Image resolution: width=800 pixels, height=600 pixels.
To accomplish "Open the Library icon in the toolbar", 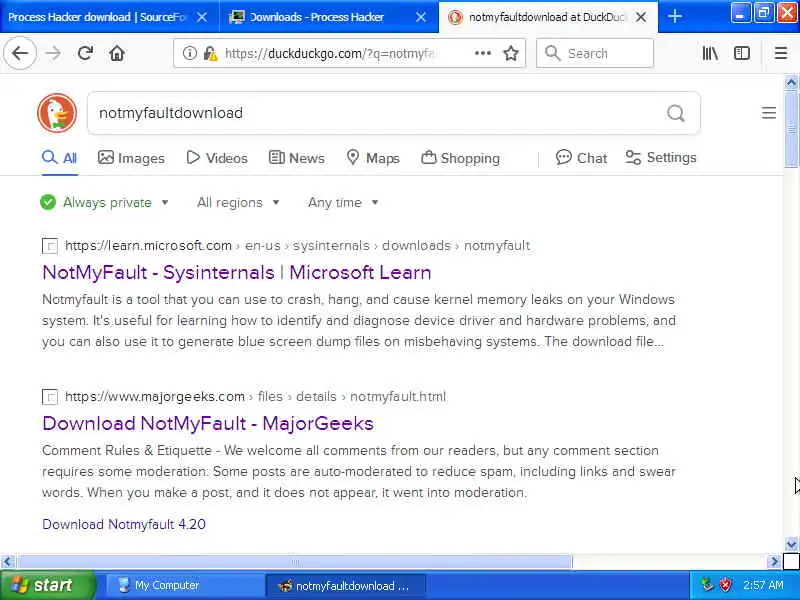I will [x=710, y=53].
